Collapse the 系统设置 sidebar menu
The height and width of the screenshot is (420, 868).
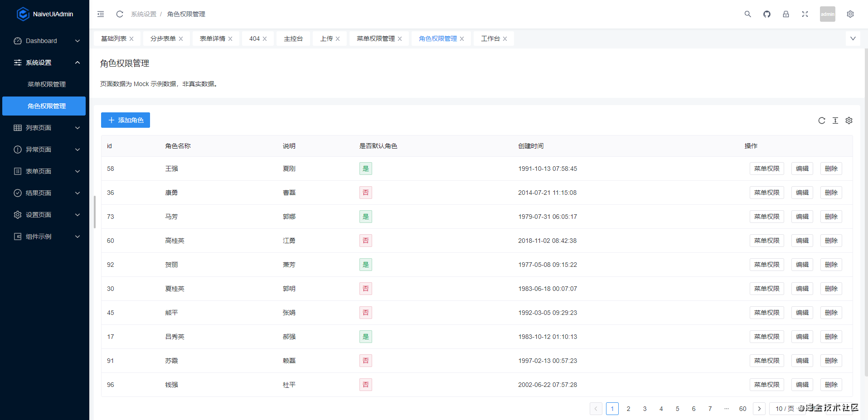coord(44,63)
